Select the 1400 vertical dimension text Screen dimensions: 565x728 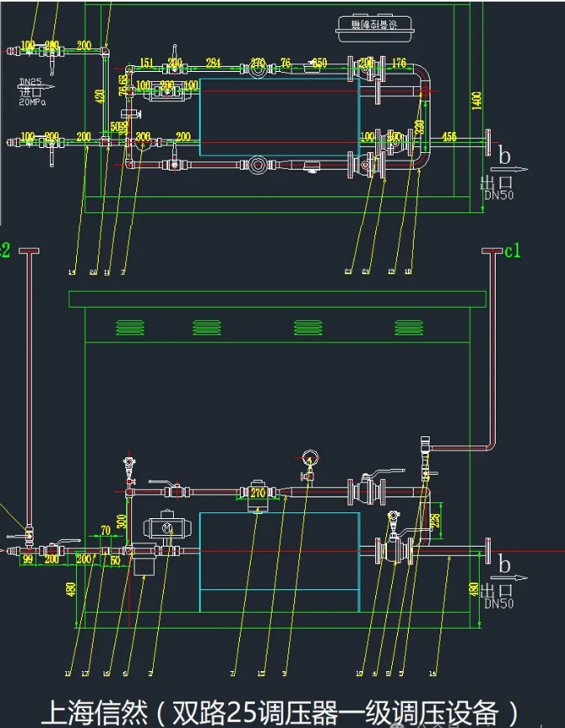coord(476,102)
